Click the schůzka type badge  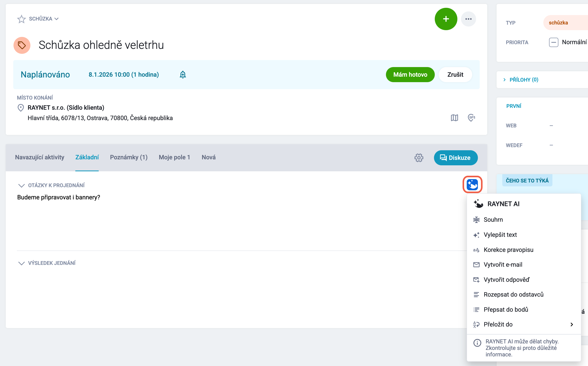(x=565, y=23)
